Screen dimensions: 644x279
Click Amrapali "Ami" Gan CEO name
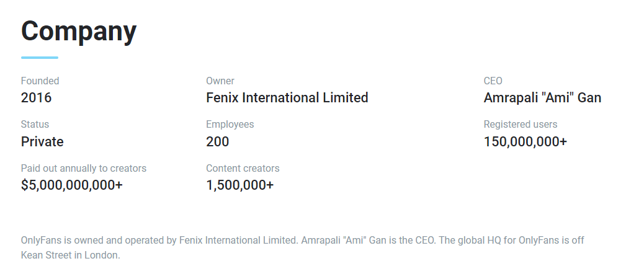(542, 97)
